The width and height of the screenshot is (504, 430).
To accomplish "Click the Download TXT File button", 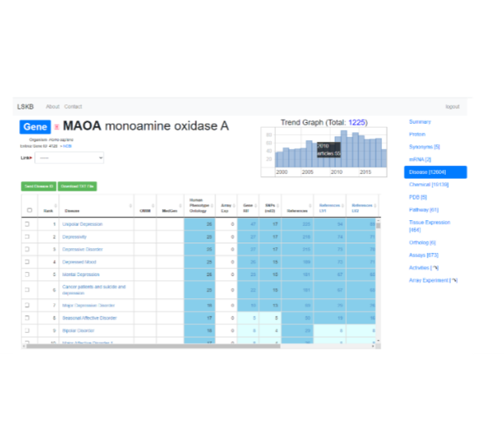I will click(x=77, y=186).
